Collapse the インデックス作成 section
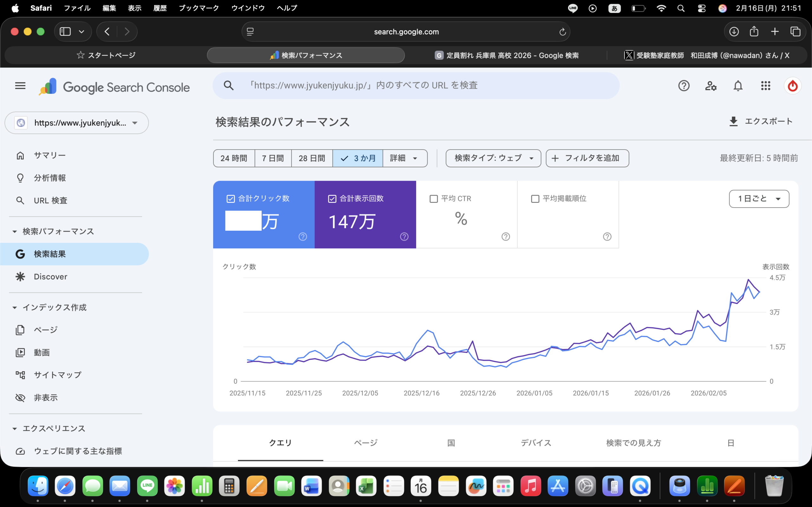The height and width of the screenshot is (507, 812). 15,307
